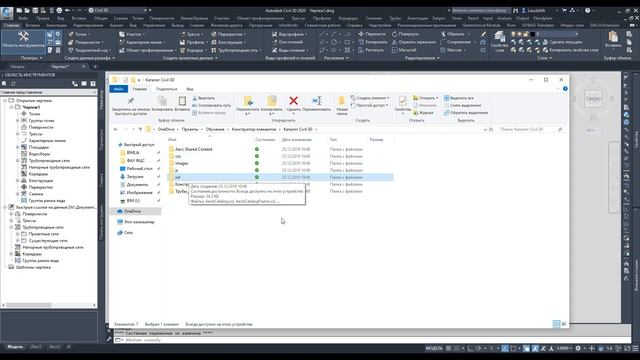Click Выделить все in Explorer ribbon
640x360 pixels.
pyautogui.click(x=459, y=98)
